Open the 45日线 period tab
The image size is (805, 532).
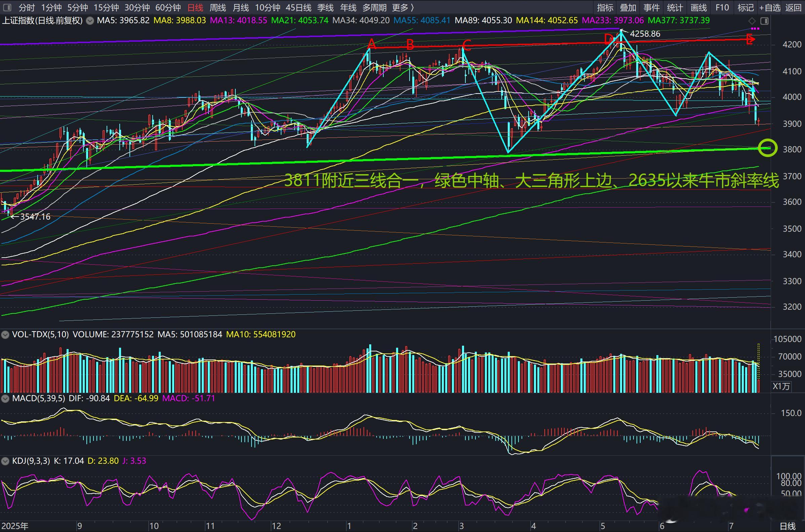coord(299,7)
